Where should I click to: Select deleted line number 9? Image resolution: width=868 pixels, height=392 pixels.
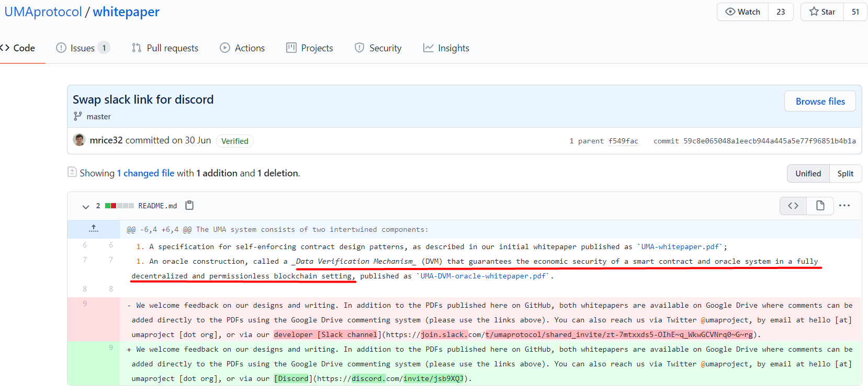click(85, 304)
